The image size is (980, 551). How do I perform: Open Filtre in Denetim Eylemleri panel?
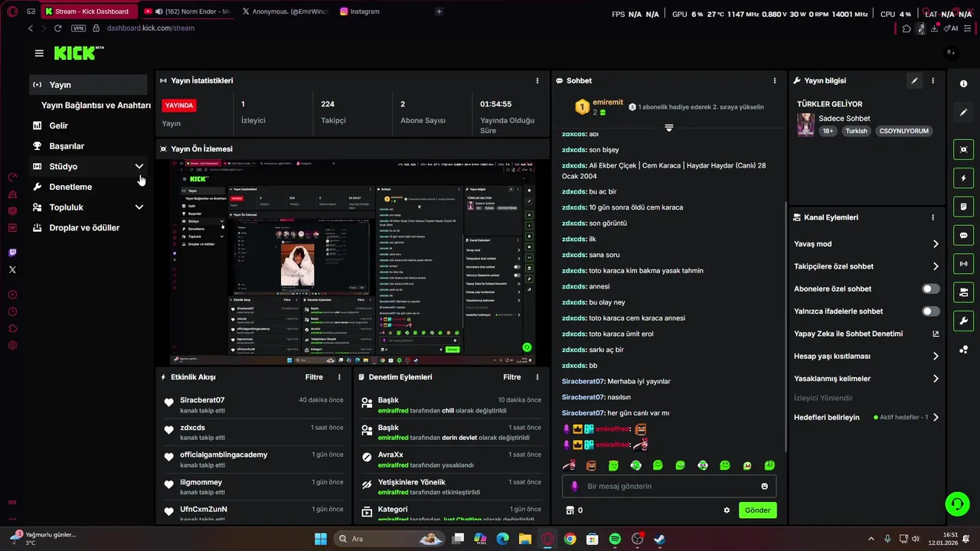point(511,377)
